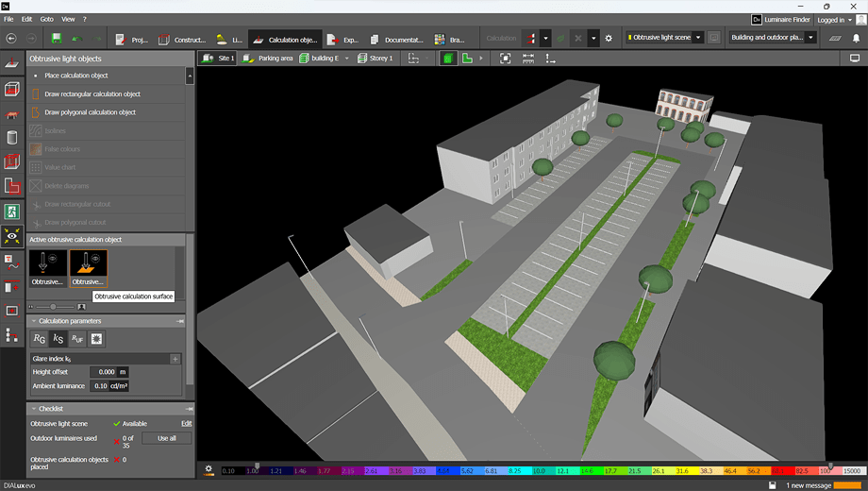Open calculation settings gear icon
The width and height of the screenshot is (868, 491).
pos(609,39)
